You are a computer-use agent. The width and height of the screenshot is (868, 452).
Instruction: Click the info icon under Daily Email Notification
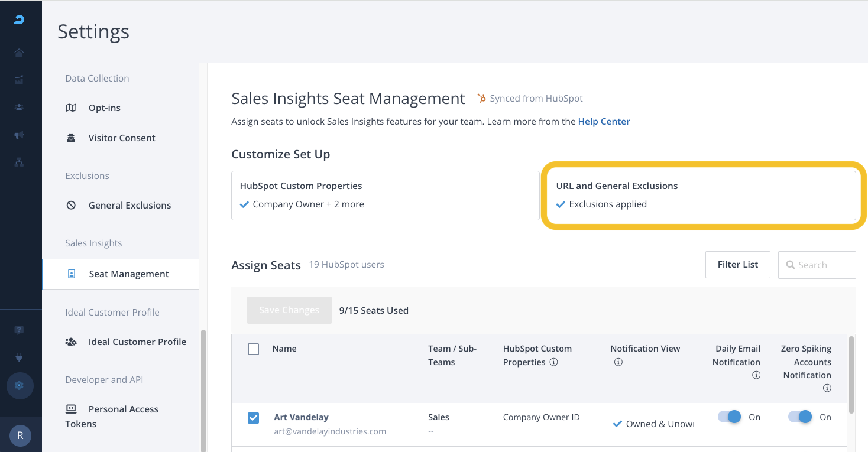pos(756,375)
